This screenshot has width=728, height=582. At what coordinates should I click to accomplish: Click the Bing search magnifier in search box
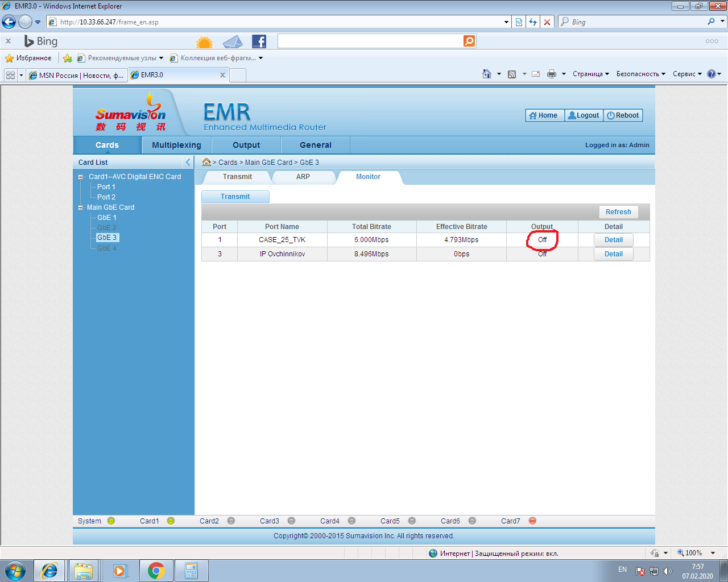711,22
